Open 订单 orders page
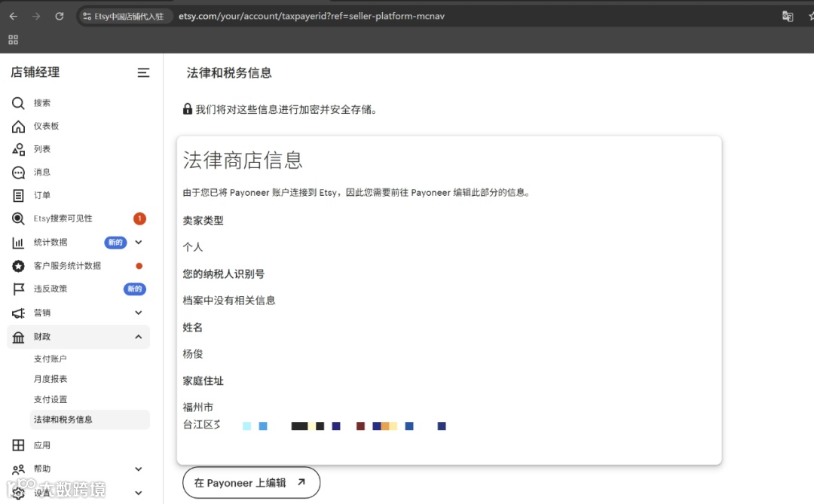Image resolution: width=814 pixels, height=504 pixels. (x=42, y=196)
